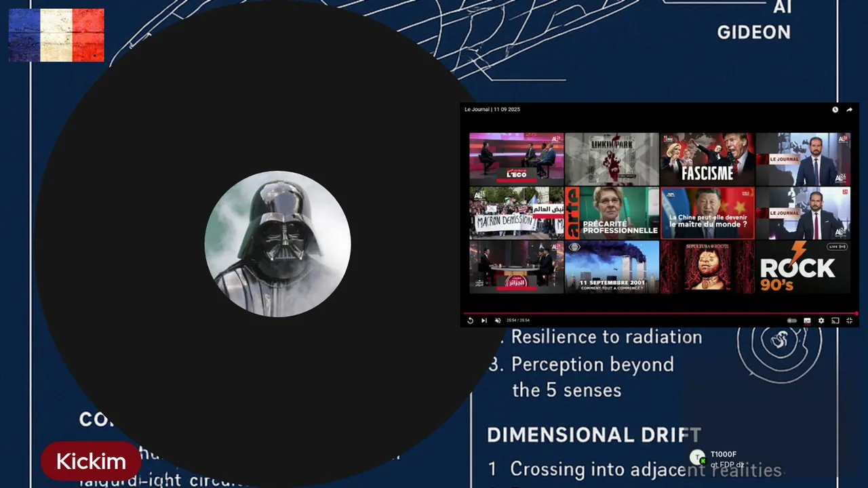The image size is (868, 488).
Task: Click the DIMENSIONAL DRIFT heading
Action: (593, 434)
